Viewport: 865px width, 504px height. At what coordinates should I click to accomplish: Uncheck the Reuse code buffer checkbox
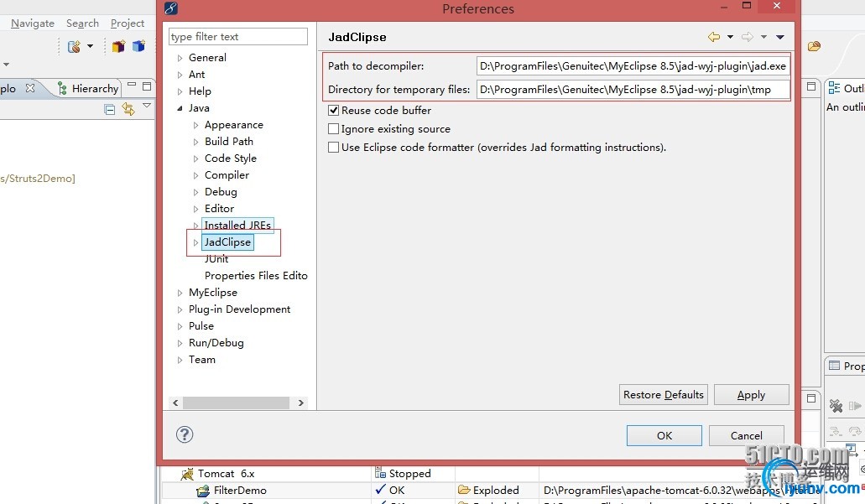[x=333, y=111]
